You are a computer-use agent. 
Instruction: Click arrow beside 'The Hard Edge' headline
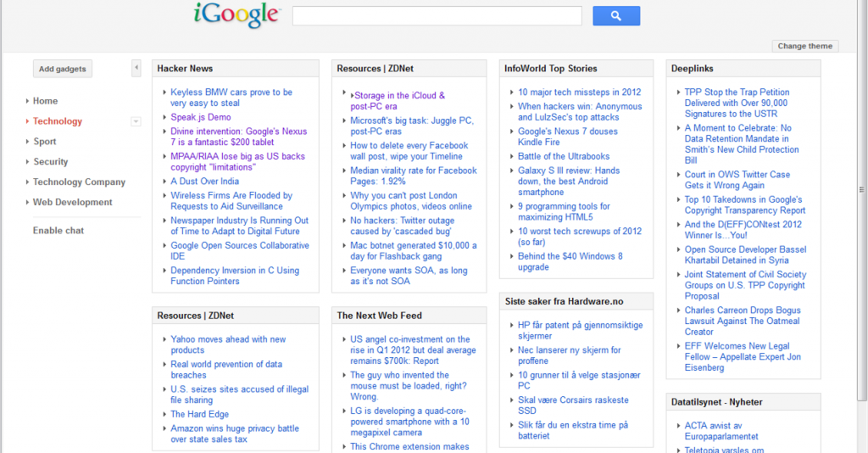pos(164,415)
